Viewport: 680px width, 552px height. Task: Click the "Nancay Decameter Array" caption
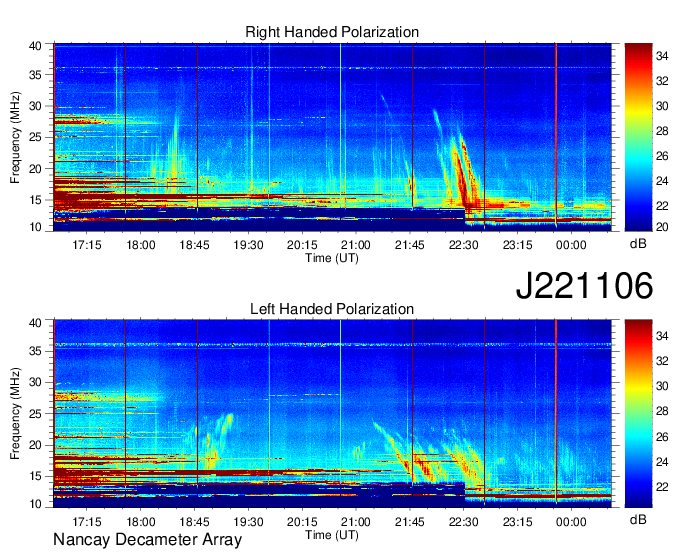coord(147,540)
